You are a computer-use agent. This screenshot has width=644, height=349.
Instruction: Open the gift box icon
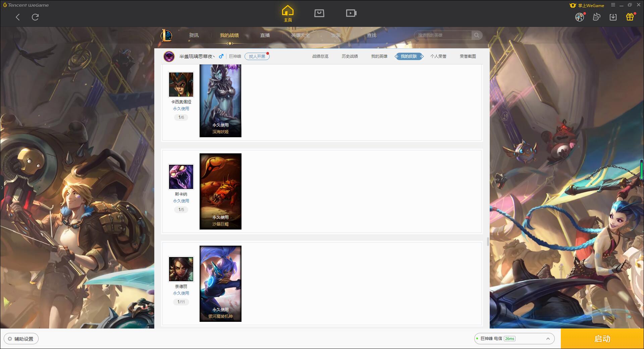pos(630,17)
